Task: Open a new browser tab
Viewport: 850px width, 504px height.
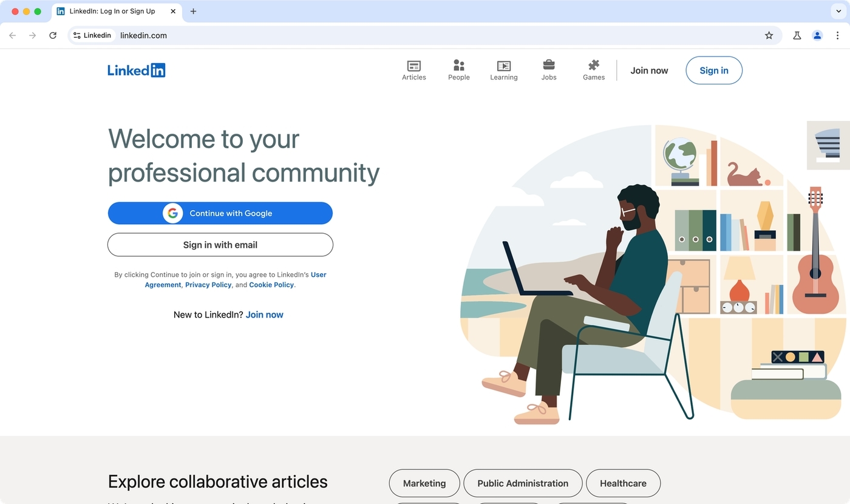Action: [x=193, y=11]
